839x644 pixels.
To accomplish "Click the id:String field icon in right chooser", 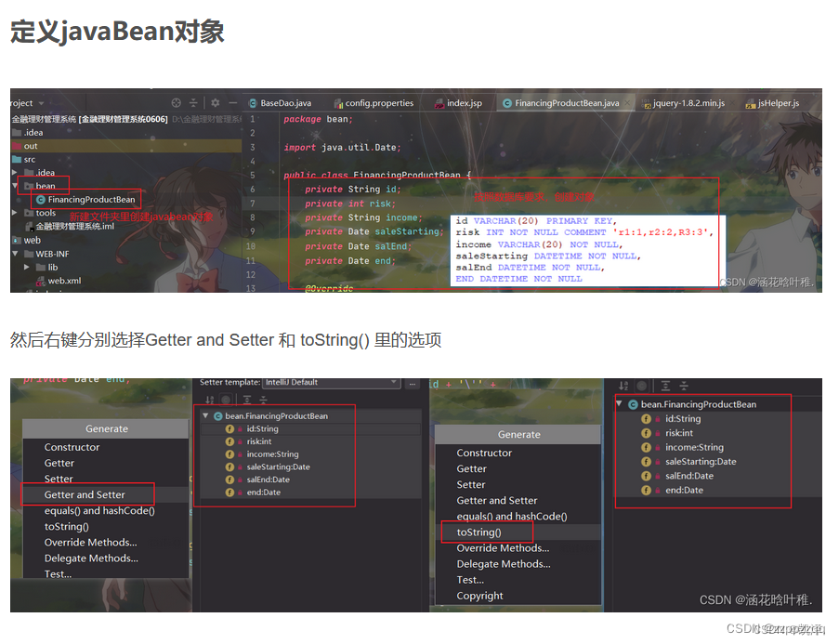I will [x=646, y=418].
